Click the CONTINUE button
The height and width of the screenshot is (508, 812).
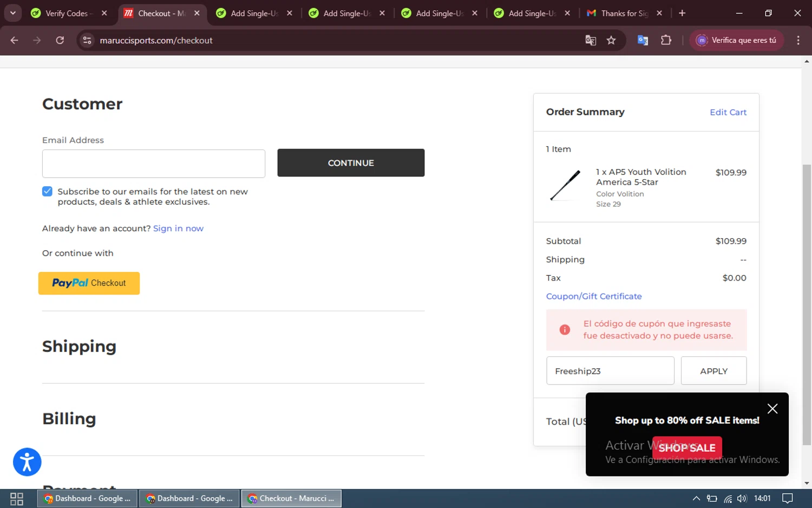pos(351,163)
